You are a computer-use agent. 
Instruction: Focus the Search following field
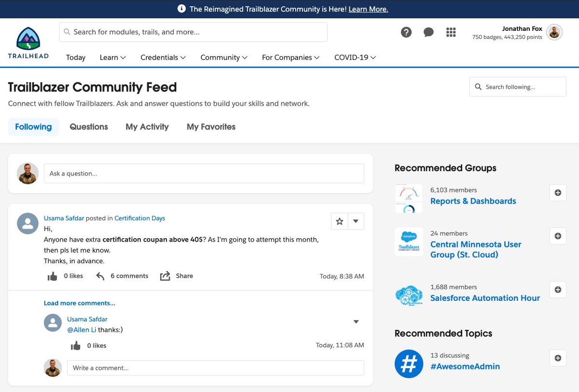pyautogui.click(x=518, y=87)
